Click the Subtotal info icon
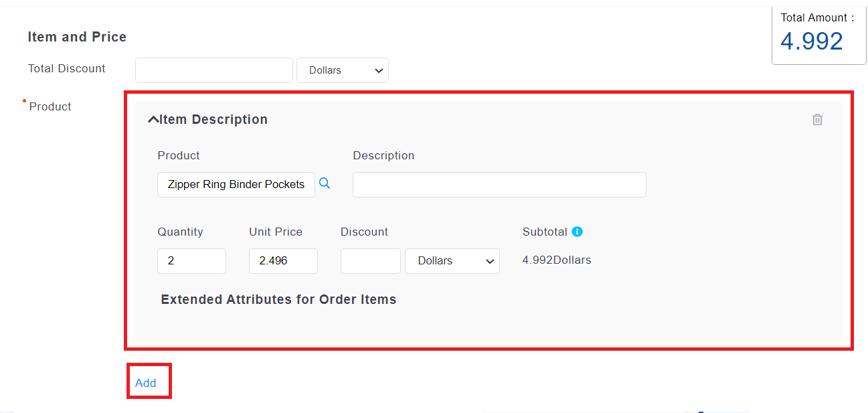 (577, 232)
